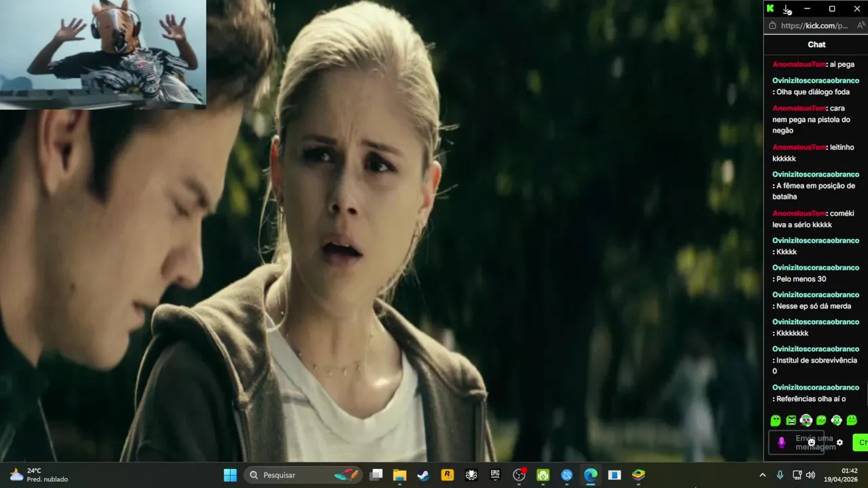This screenshot has width=868, height=488.
Task: Activate the Read Aloud icon
Action: 861,26
